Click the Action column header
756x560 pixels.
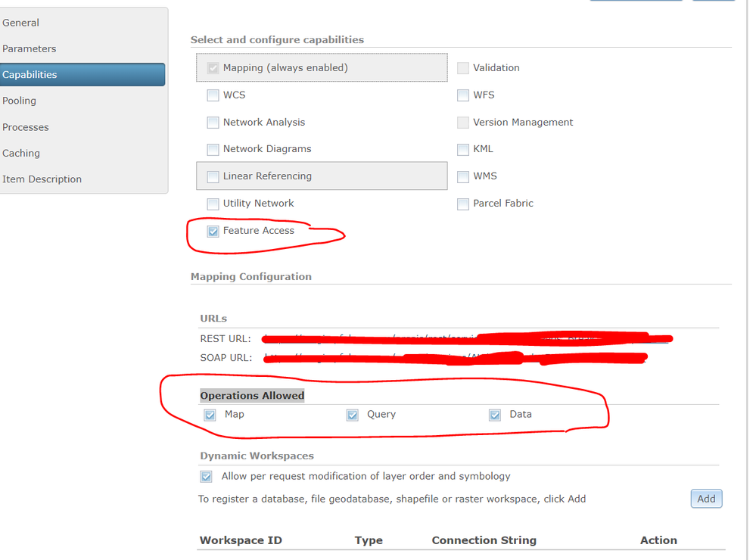pyautogui.click(x=658, y=540)
